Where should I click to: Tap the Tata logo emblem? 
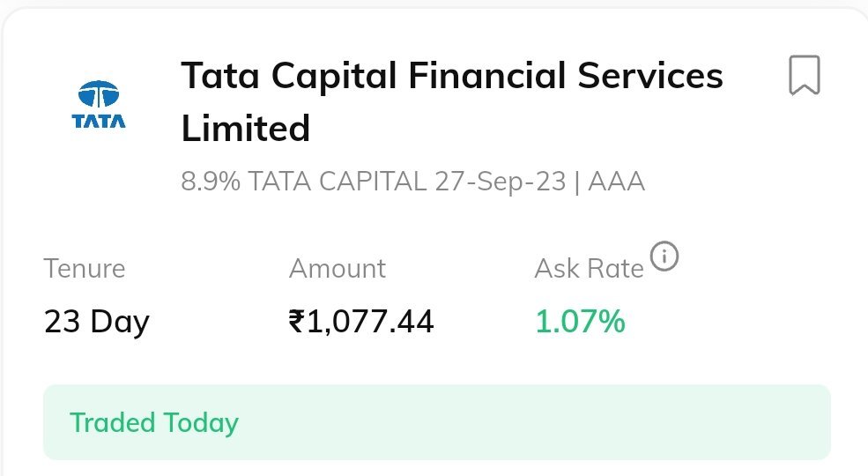pos(99,93)
